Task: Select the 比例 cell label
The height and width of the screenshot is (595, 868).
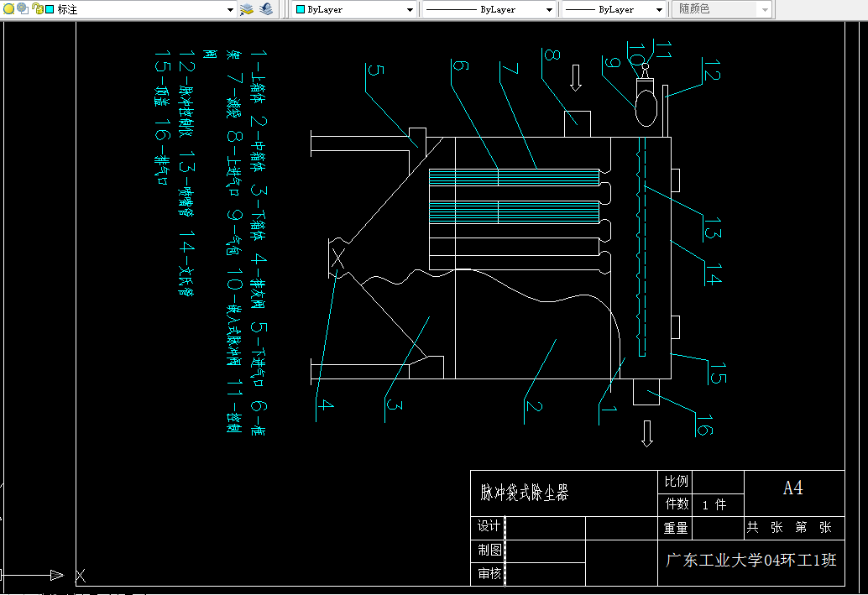Action: pos(676,482)
